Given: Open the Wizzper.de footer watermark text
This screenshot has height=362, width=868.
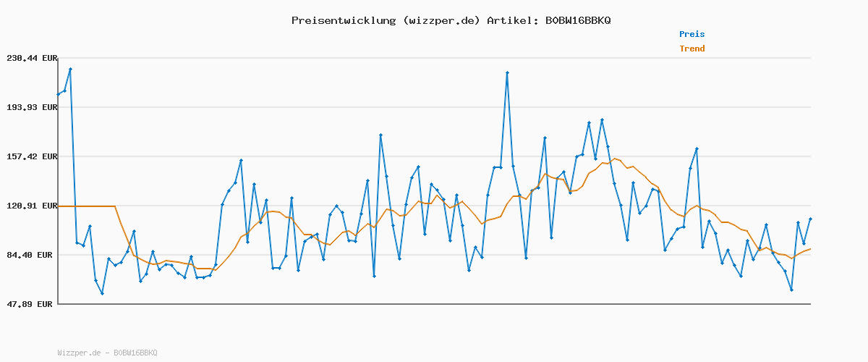Looking at the screenshot, I should pos(107,353).
